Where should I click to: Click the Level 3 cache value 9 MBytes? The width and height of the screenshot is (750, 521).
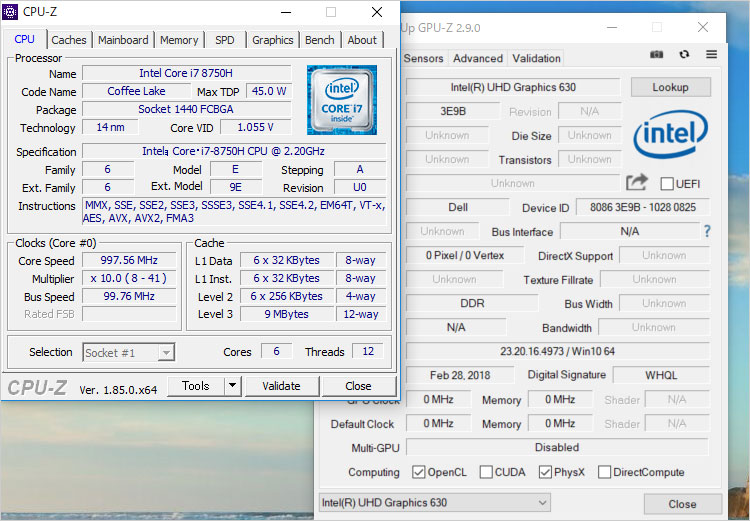point(287,314)
